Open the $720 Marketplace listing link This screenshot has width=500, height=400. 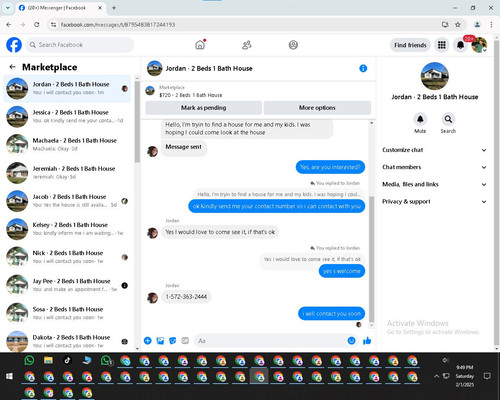[x=191, y=95]
